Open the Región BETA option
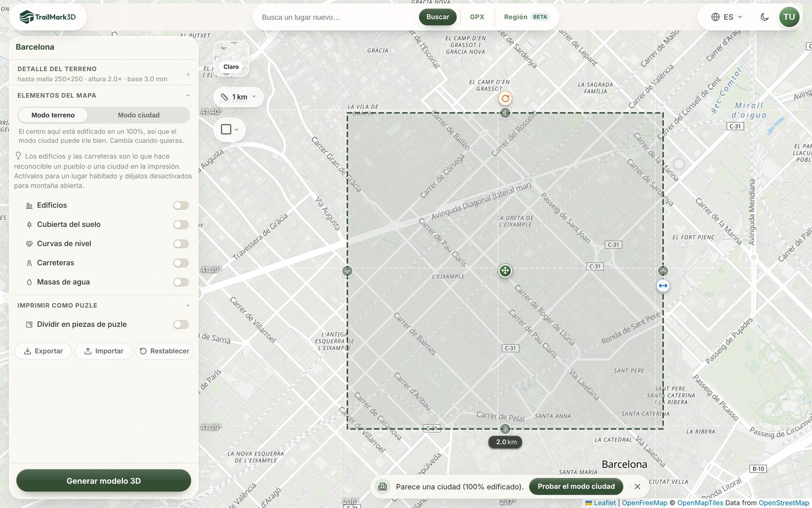812x508 pixels. click(526, 17)
